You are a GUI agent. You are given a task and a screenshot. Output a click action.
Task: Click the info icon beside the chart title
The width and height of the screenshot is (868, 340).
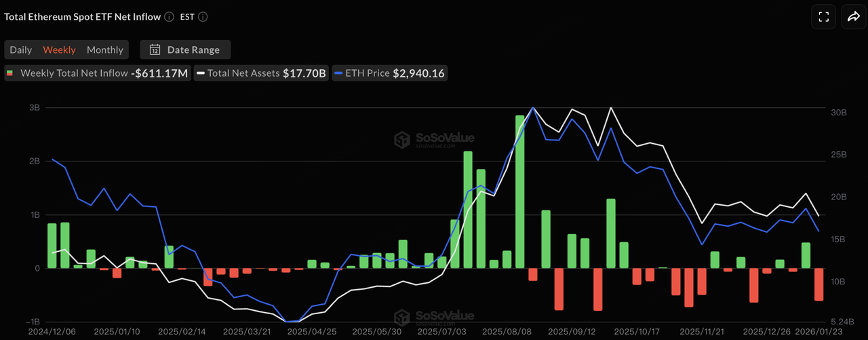click(x=169, y=17)
